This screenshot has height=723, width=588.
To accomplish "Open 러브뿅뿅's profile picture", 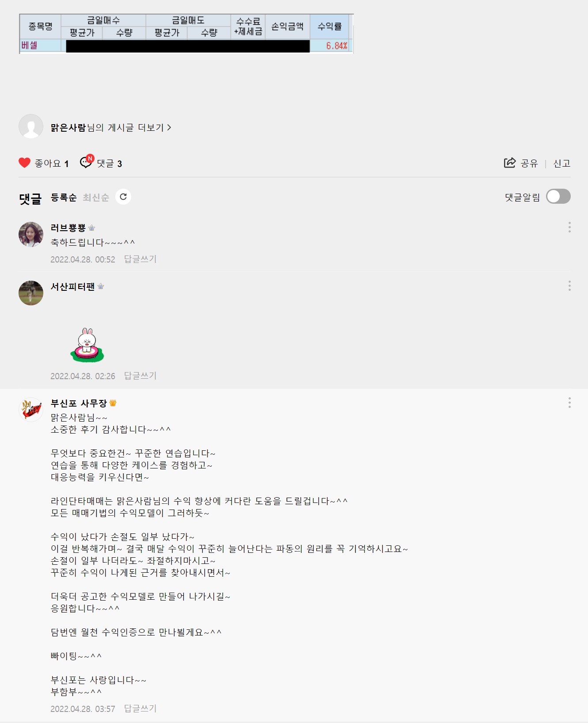I will 31,234.
